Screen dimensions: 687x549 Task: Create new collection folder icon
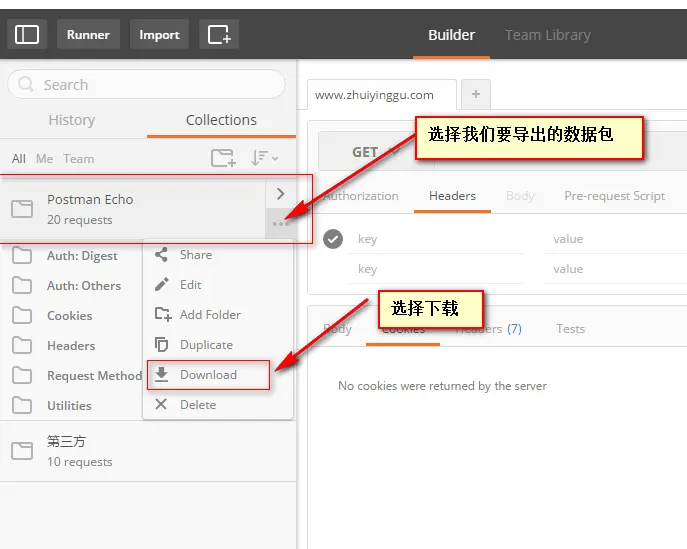coord(223,158)
